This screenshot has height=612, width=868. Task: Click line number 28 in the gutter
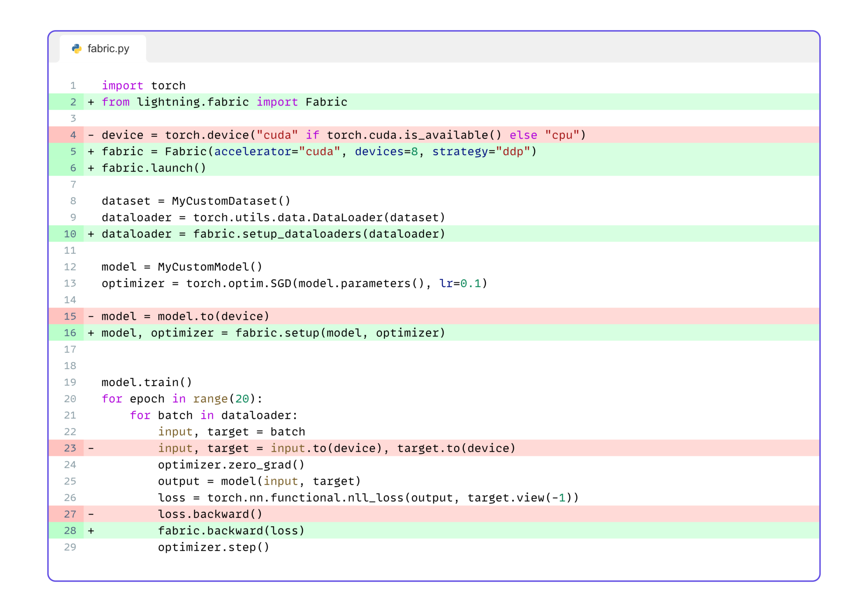point(70,531)
